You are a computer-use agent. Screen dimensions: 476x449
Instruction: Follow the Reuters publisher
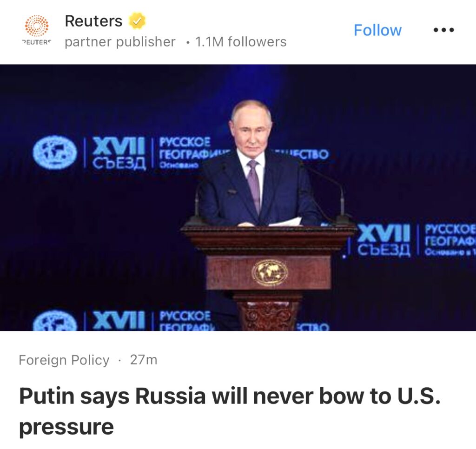377,30
